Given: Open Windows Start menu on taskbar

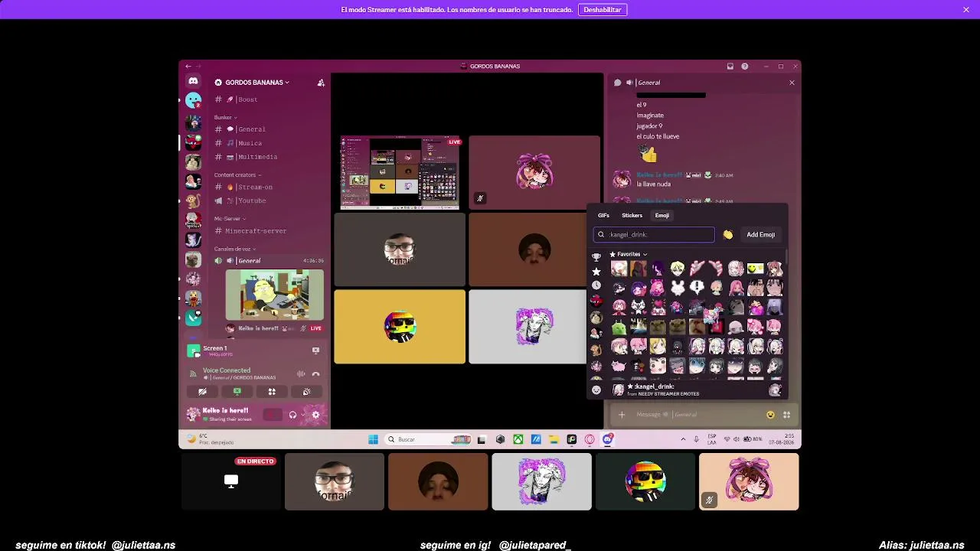Looking at the screenshot, I should coord(373,439).
